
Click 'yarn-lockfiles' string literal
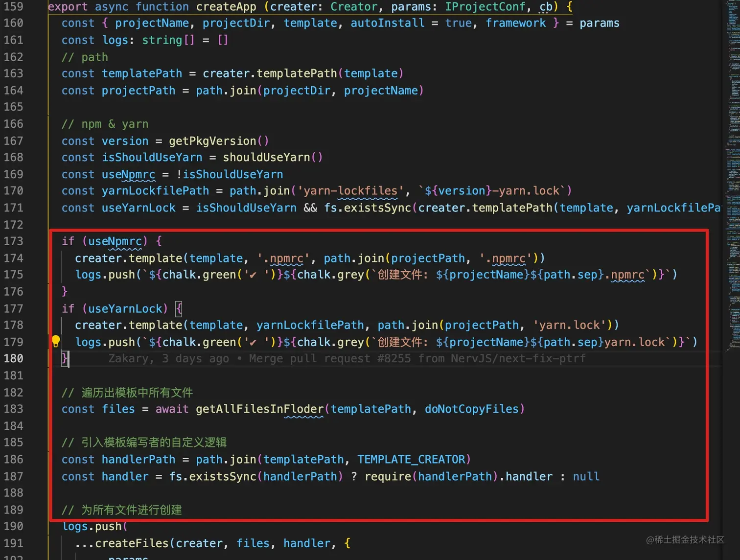[351, 191]
